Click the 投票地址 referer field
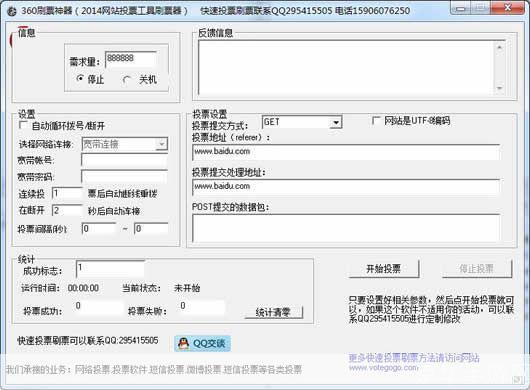 [x=346, y=152]
